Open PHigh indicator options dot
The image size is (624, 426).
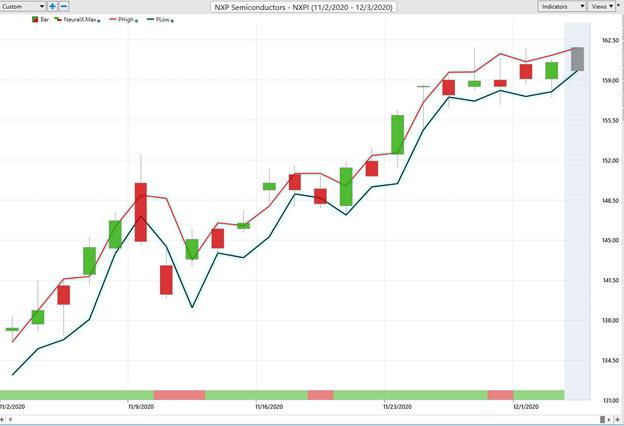(136, 21)
